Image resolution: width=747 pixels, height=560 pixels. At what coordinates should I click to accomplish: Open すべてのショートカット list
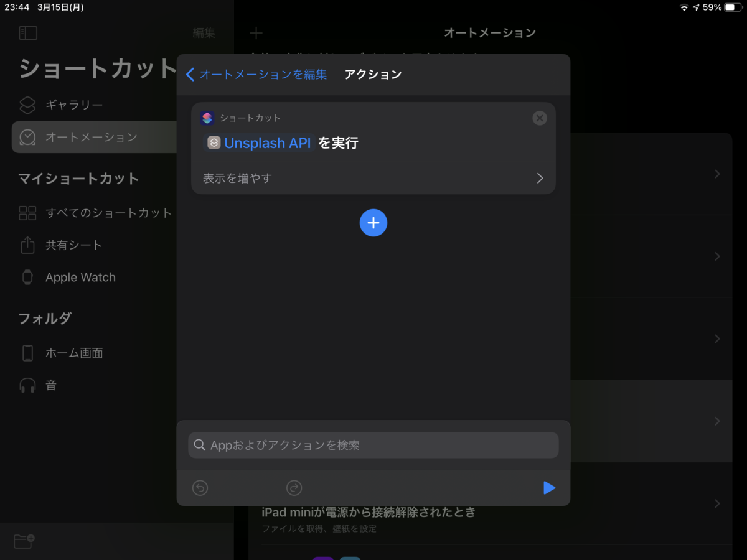point(96,213)
